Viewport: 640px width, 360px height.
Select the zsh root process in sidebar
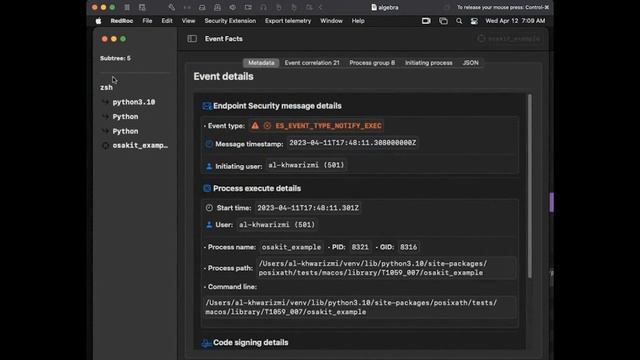[107, 87]
